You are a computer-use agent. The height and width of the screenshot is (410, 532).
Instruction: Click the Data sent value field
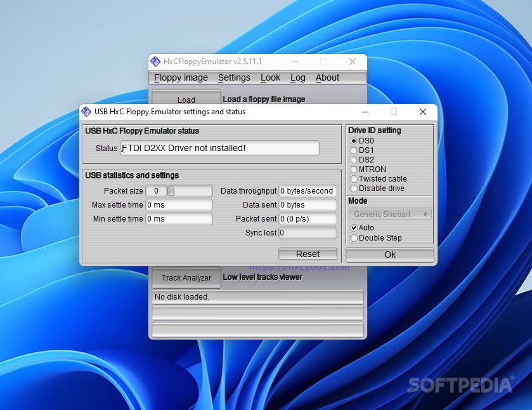point(308,205)
